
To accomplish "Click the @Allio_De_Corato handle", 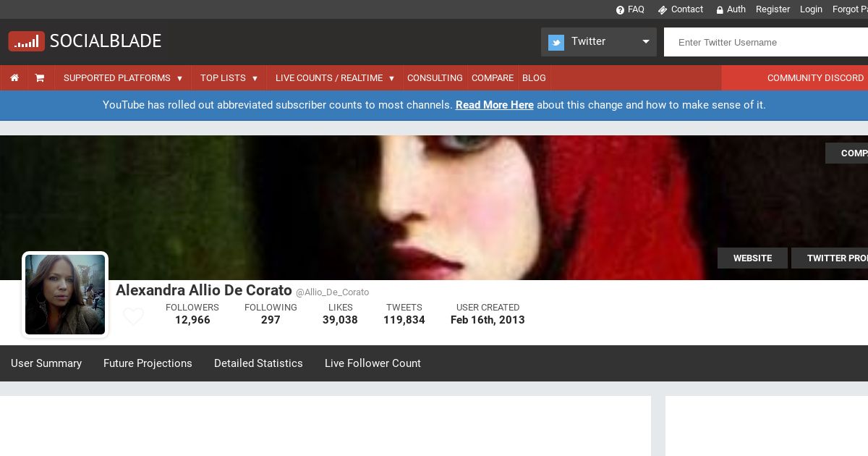I will pyautogui.click(x=332, y=292).
